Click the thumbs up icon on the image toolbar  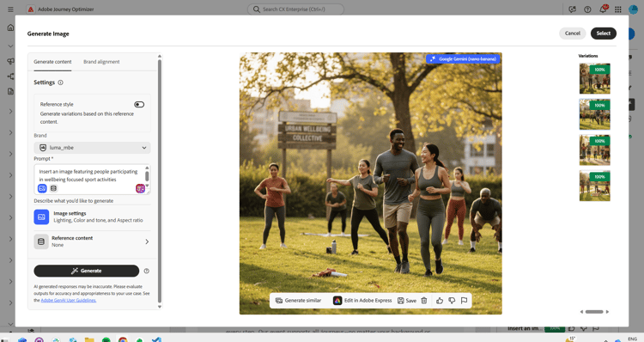440,301
